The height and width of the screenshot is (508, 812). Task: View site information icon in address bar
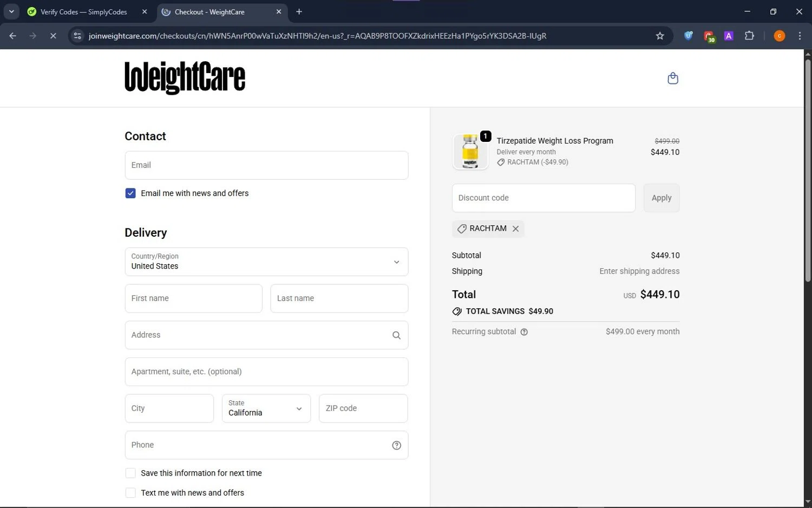[77, 36]
